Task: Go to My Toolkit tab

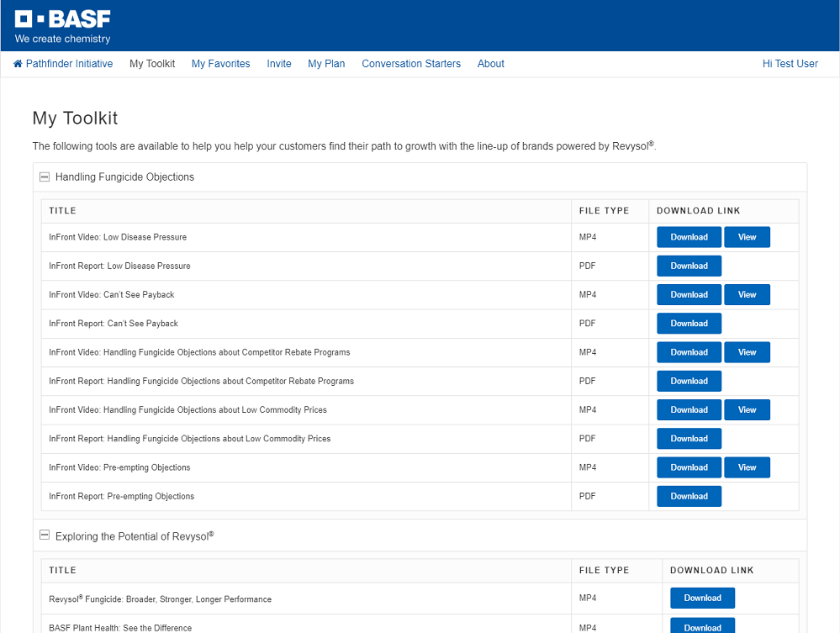Action: click(152, 64)
